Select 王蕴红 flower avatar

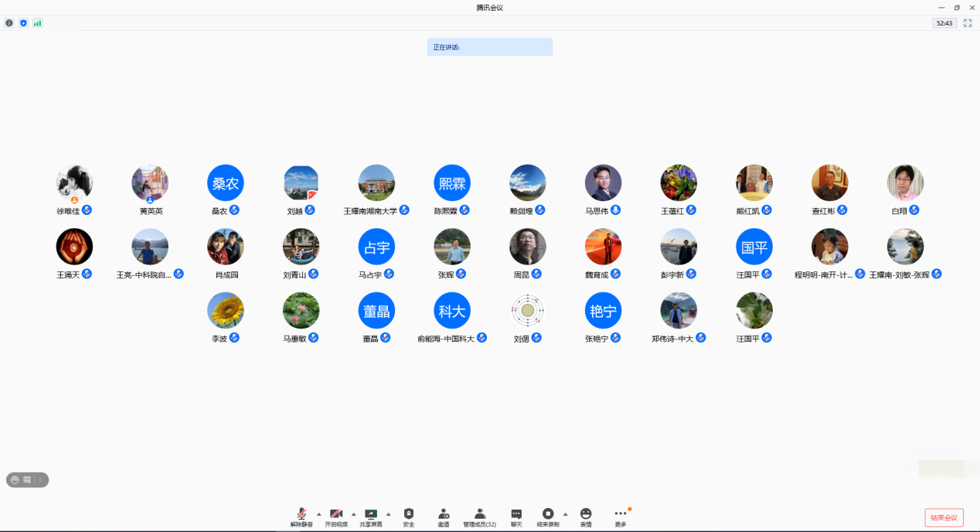pyautogui.click(x=679, y=183)
